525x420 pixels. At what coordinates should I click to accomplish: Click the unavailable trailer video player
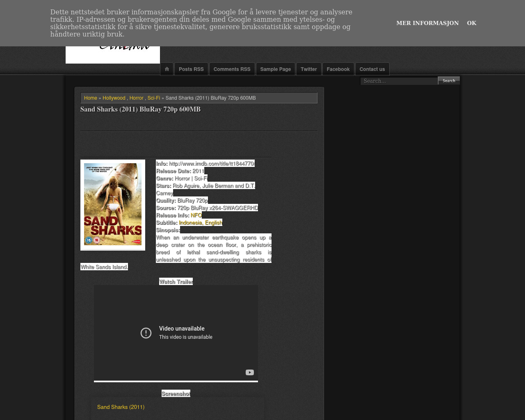(176, 333)
